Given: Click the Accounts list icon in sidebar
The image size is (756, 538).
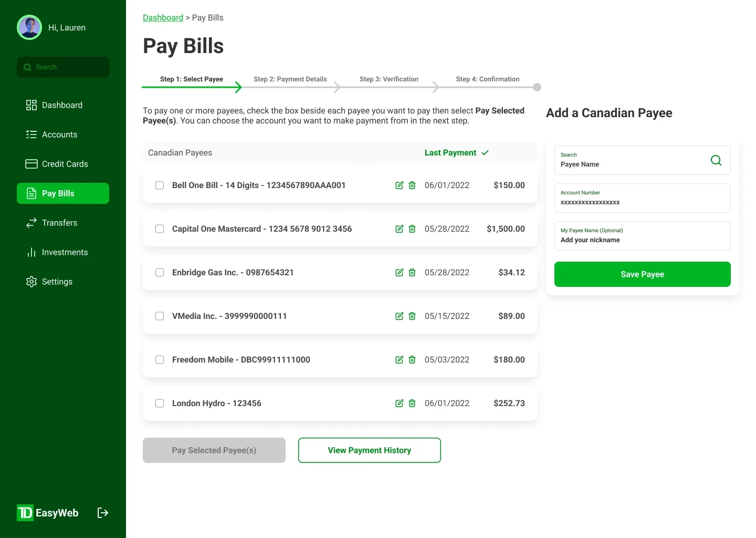Looking at the screenshot, I should (31, 134).
